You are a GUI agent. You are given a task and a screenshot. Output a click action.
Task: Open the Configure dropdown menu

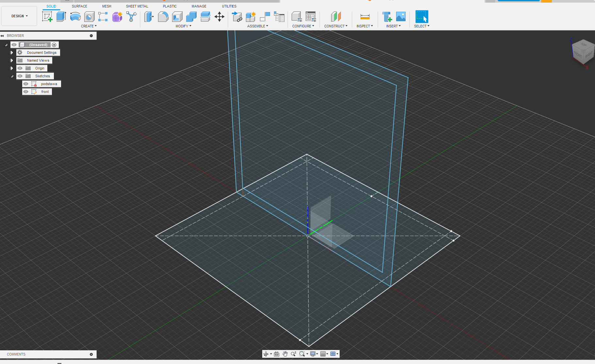coord(303,26)
